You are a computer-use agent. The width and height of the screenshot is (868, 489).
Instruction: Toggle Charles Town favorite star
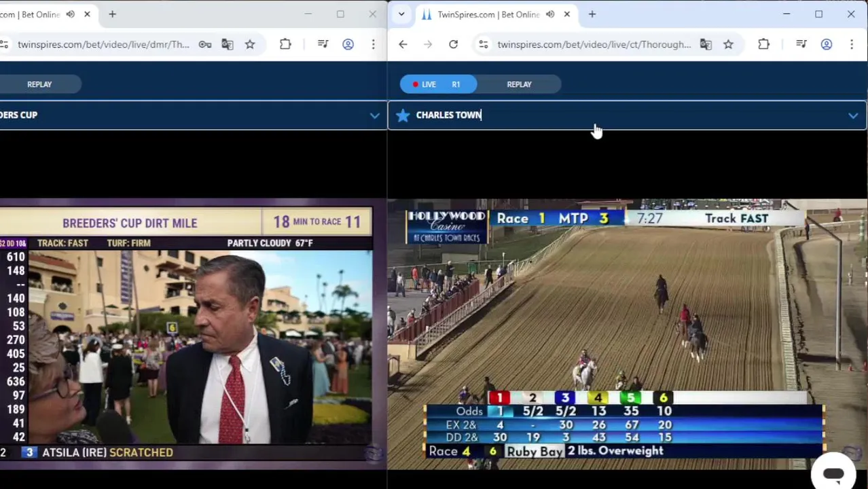click(x=403, y=115)
